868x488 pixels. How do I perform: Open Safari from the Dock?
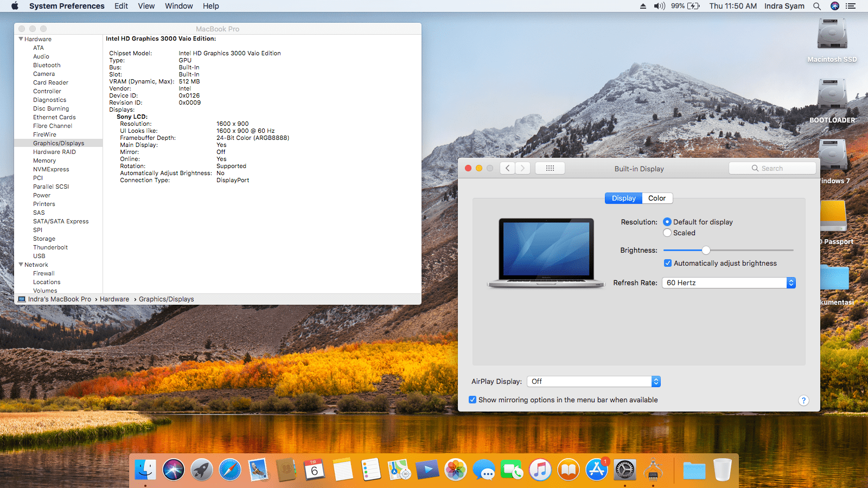[x=230, y=470]
